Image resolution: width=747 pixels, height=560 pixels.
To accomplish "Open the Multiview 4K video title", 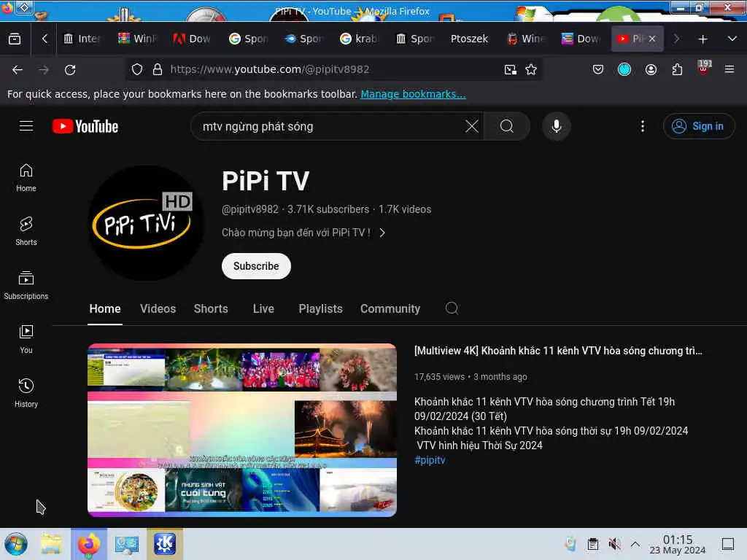I will click(x=558, y=351).
